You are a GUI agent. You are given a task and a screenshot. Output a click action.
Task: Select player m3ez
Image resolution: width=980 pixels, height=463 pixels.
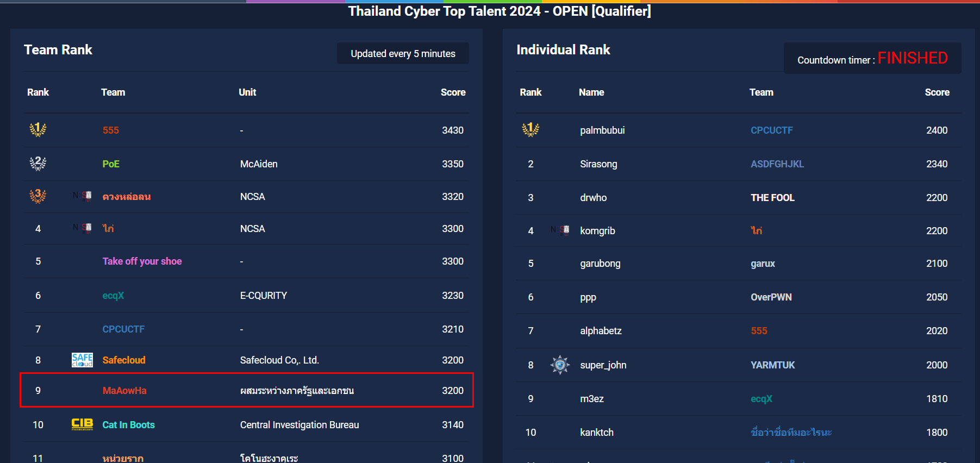(x=592, y=399)
